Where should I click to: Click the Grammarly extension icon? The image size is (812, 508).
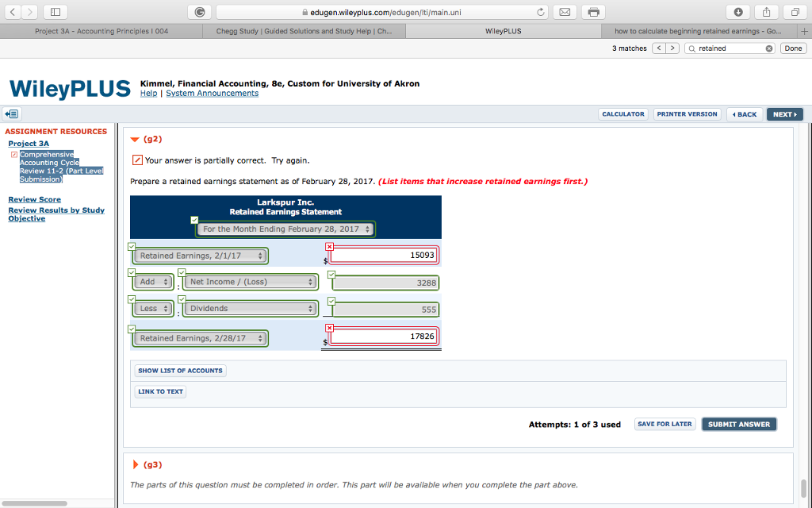(x=199, y=12)
